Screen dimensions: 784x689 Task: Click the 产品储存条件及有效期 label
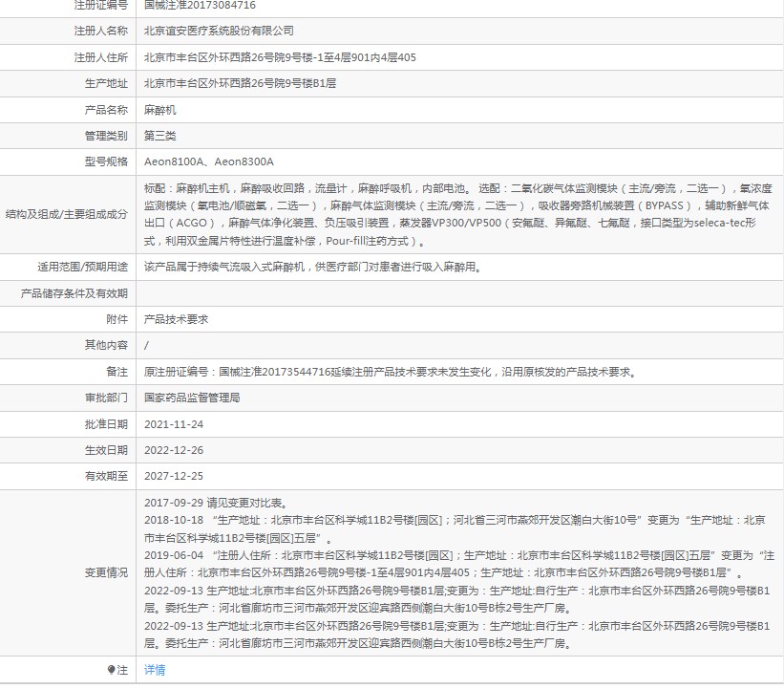coord(74,293)
